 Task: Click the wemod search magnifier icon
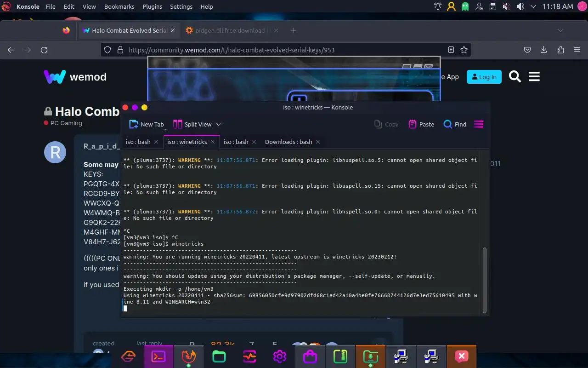[515, 77]
